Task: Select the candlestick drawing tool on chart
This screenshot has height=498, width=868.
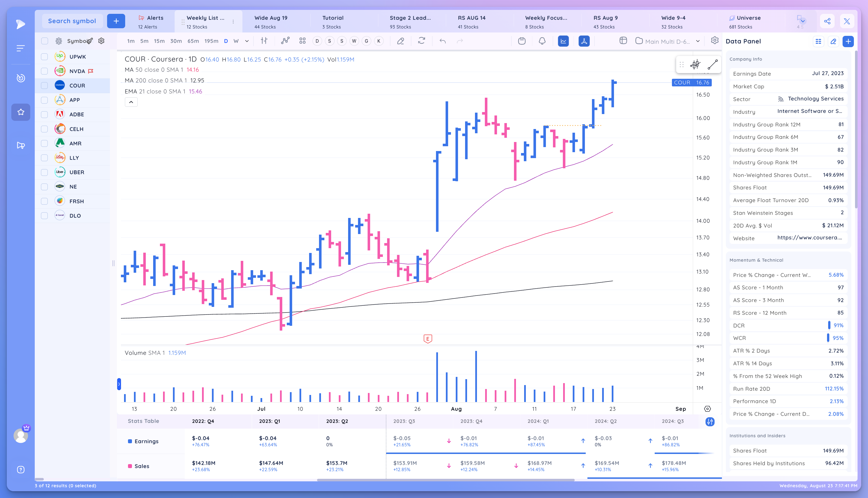Action: tap(695, 64)
